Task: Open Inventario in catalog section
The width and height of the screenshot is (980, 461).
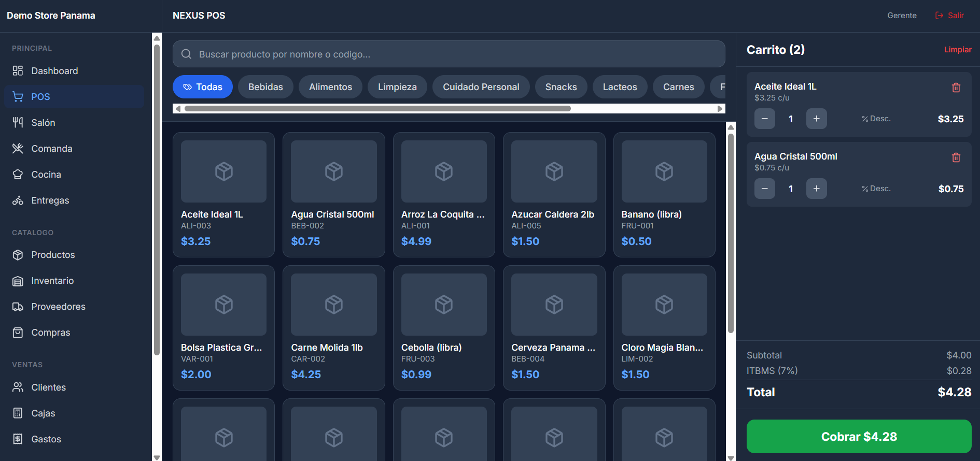Action: tap(52, 281)
